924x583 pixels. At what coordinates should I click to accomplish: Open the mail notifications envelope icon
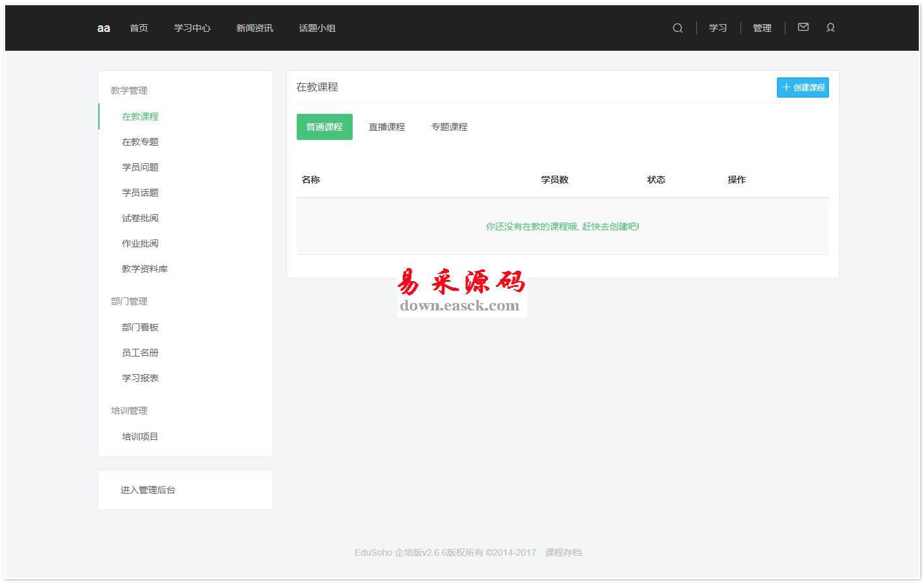[803, 27]
